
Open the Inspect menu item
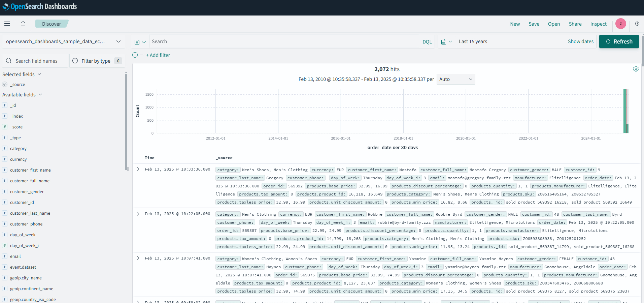coord(598,24)
